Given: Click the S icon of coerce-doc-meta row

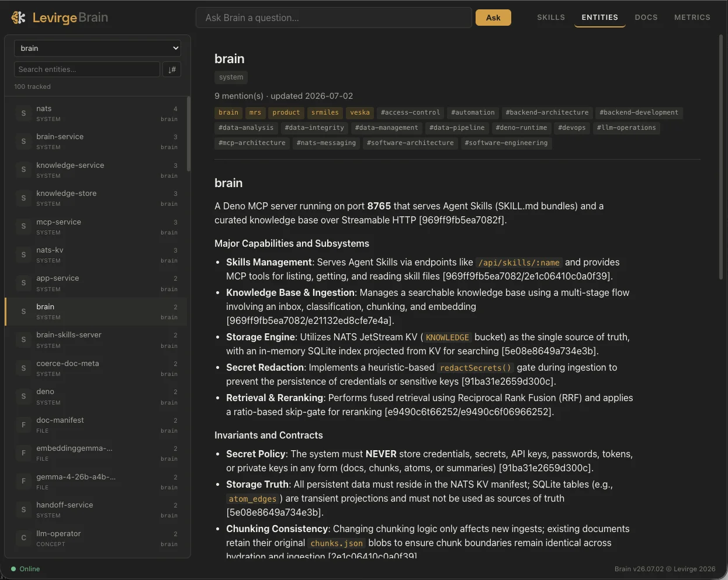Looking at the screenshot, I should click(23, 368).
